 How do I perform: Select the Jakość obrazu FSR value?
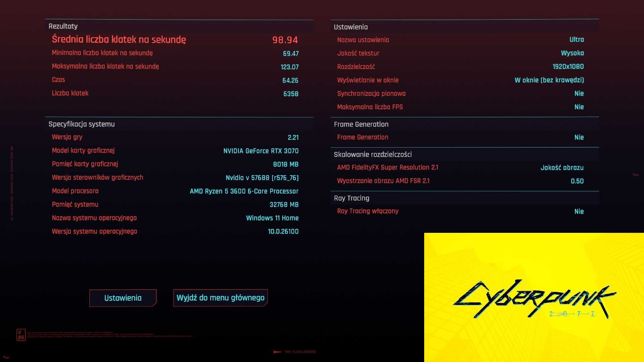tap(562, 168)
